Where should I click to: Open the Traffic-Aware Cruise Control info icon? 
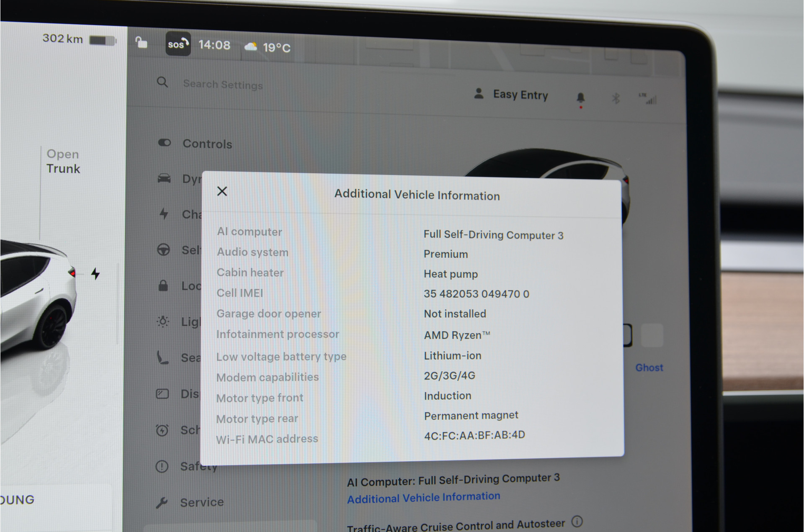tap(577, 522)
